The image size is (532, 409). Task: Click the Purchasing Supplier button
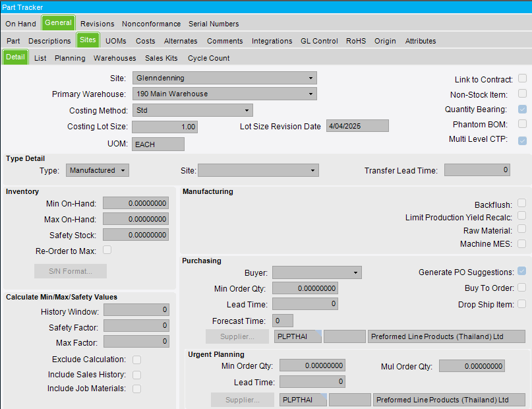coord(237,336)
